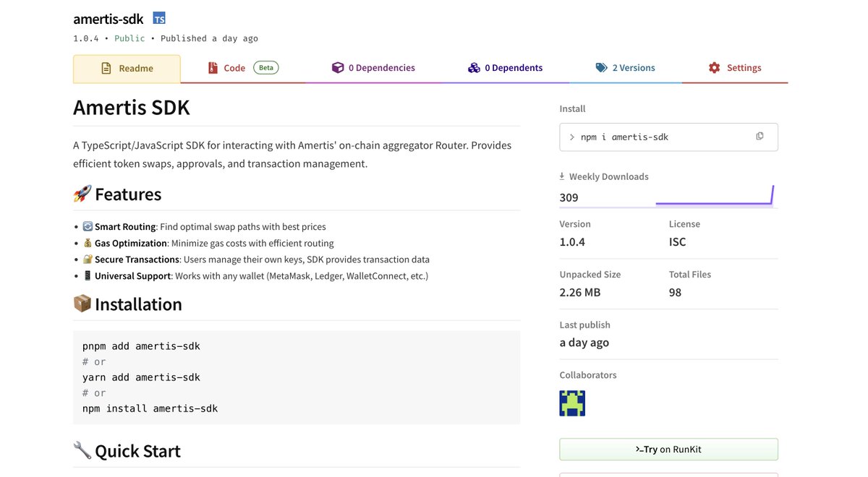Open the 0 Dependents tab
The image size is (868, 477).
[505, 68]
